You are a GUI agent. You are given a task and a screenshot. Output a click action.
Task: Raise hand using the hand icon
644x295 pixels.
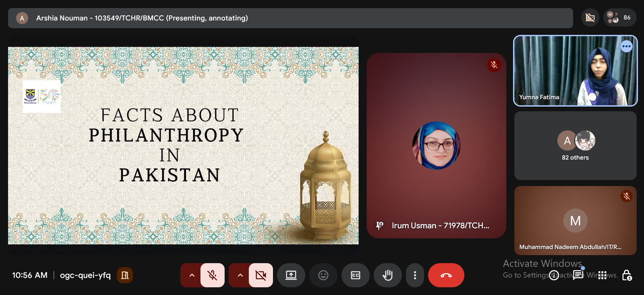[387, 275]
